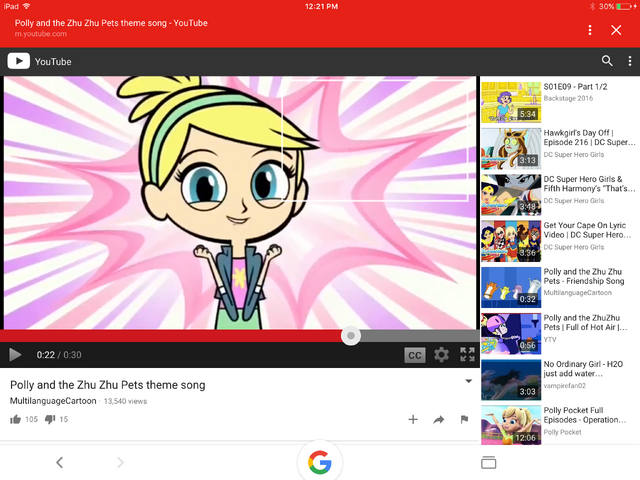640x480 pixels.
Task: Open Polly Friendship Song video title
Action: (x=584, y=276)
